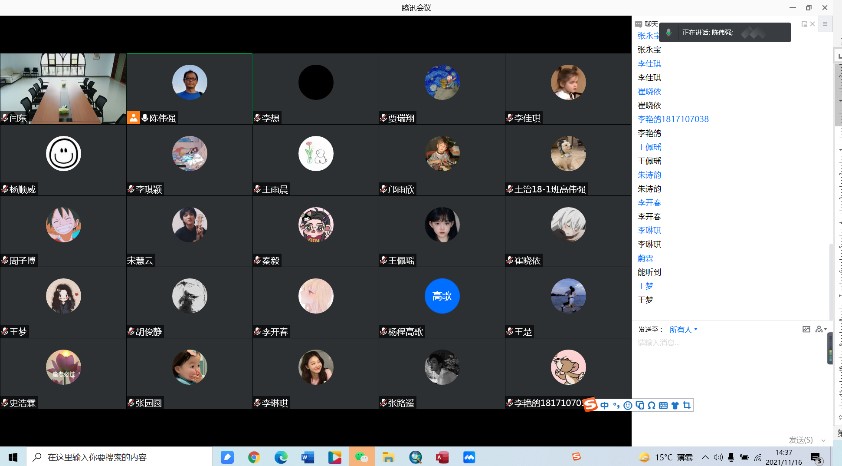Click sender name 李艳鸽1817107038 in chat
The height and width of the screenshot is (466, 842).
click(x=673, y=119)
